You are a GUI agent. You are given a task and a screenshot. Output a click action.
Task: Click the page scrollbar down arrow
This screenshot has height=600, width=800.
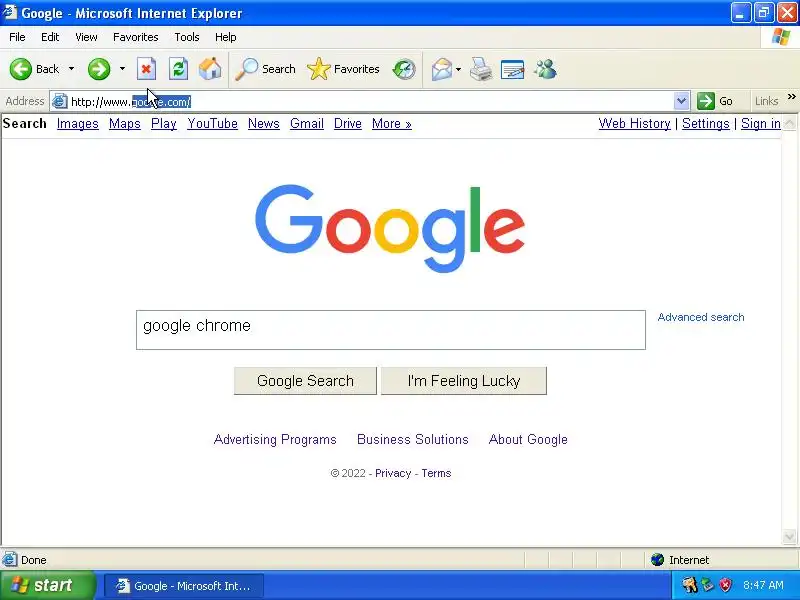point(789,536)
